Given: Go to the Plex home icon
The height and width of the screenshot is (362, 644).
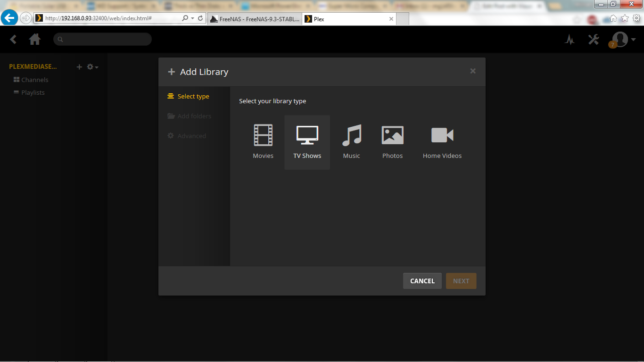Looking at the screenshot, I should (x=35, y=40).
